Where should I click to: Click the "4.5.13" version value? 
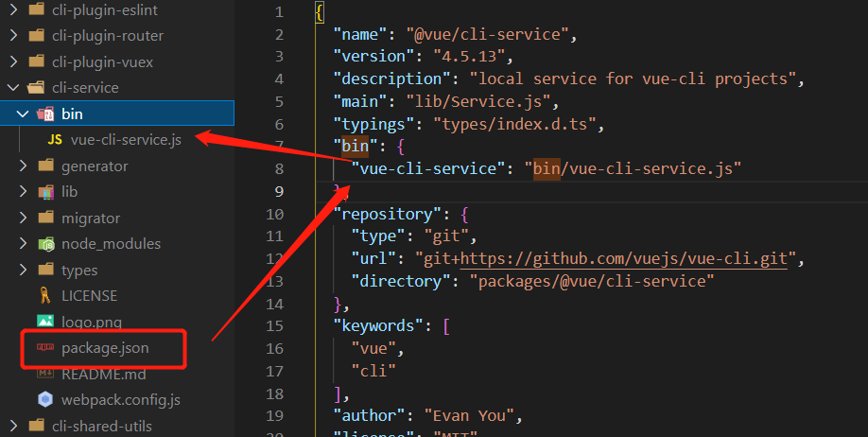469,57
